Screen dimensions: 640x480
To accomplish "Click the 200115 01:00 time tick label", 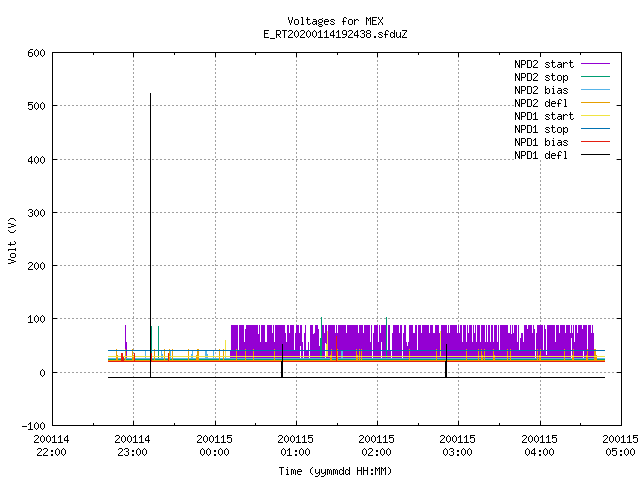I will click(296, 446).
